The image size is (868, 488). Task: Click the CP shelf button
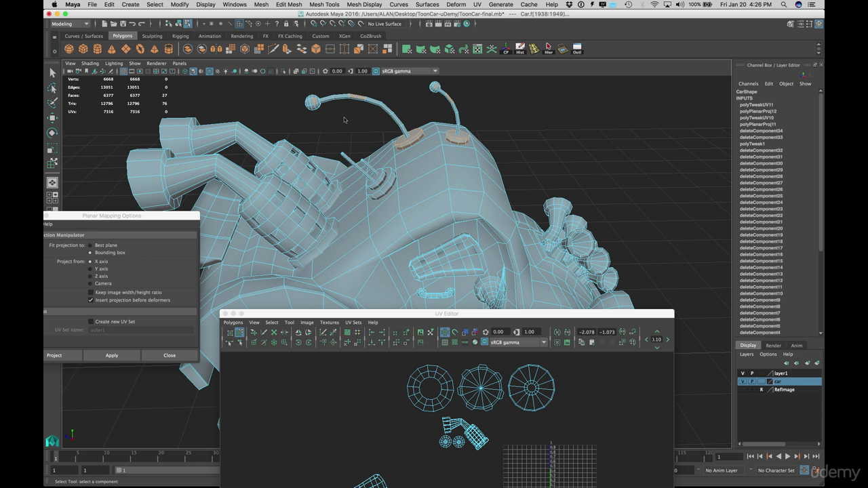click(506, 49)
